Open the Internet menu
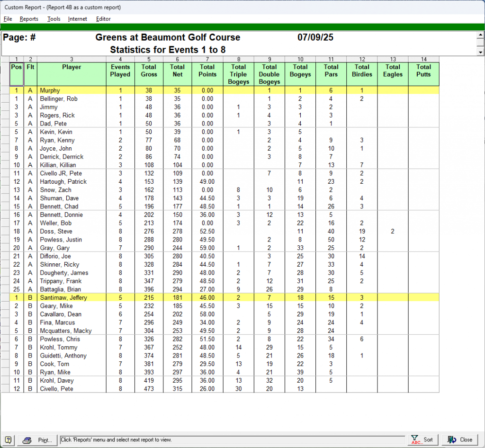Image resolution: width=485 pixels, height=448 pixels. click(x=78, y=19)
